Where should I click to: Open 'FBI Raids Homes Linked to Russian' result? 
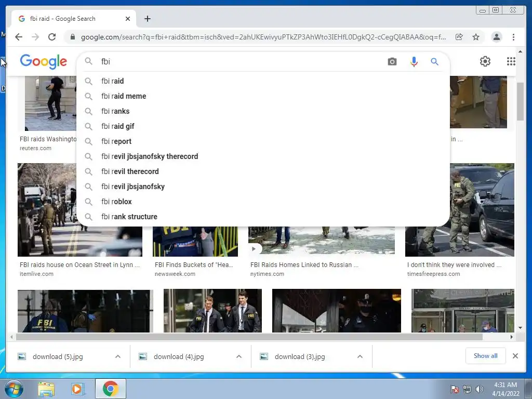[304, 264]
